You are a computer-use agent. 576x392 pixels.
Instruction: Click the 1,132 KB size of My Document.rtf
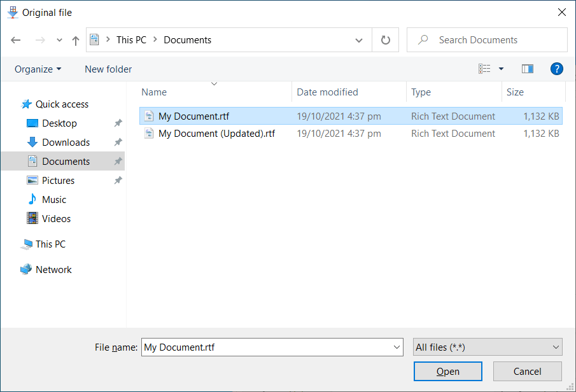click(x=541, y=116)
